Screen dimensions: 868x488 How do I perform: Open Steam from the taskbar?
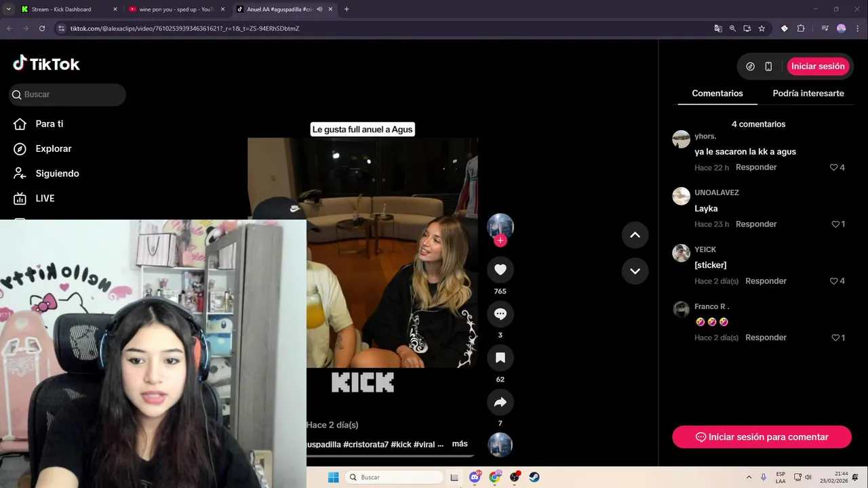click(x=534, y=477)
